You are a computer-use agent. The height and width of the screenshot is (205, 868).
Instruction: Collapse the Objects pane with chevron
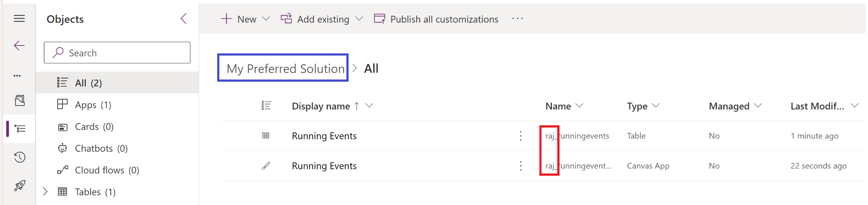184,19
